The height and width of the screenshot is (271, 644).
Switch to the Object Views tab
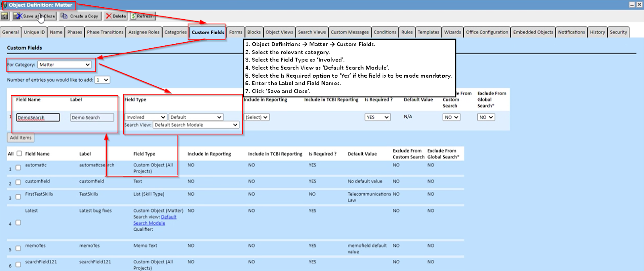pos(279,32)
